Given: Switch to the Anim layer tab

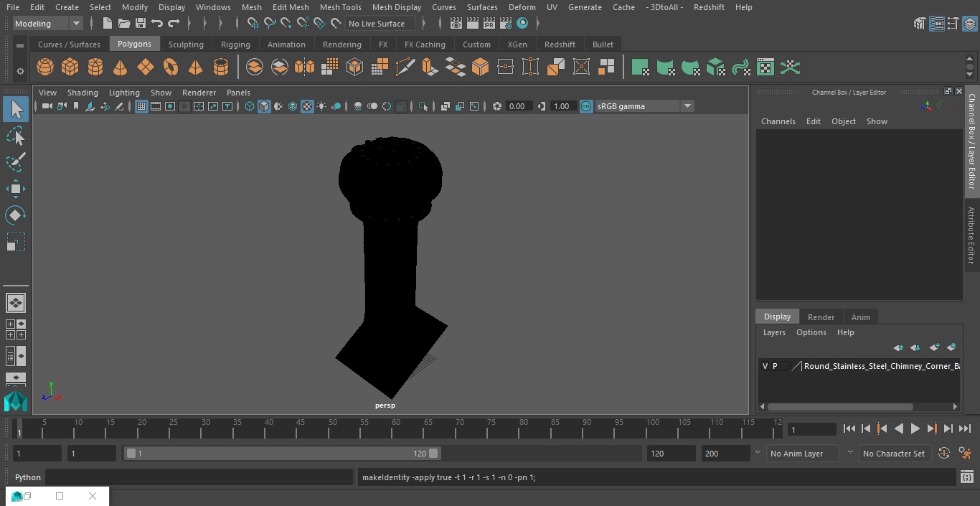Looking at the screenshot, I should [x=860, y=317].
